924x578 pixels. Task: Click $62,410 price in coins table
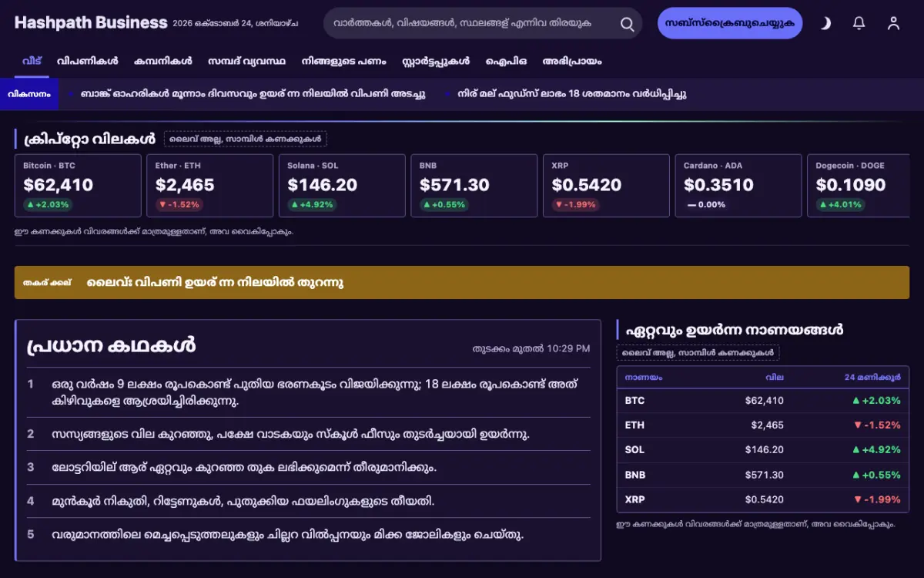coord(765,401)
